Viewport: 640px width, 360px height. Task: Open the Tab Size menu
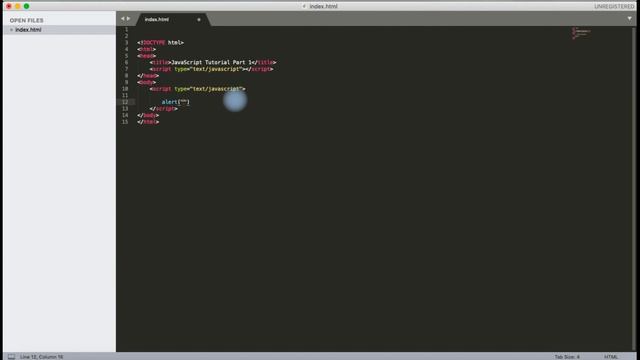pos(567,357)
